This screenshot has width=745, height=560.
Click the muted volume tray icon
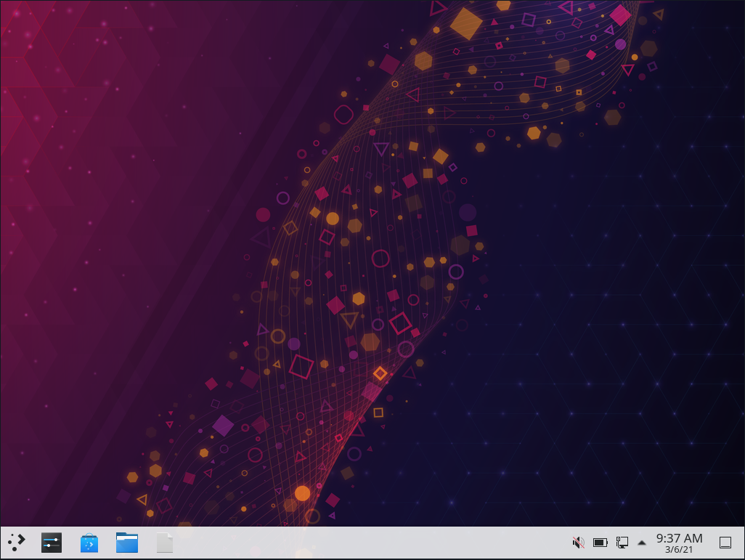(x=579, y=542)
